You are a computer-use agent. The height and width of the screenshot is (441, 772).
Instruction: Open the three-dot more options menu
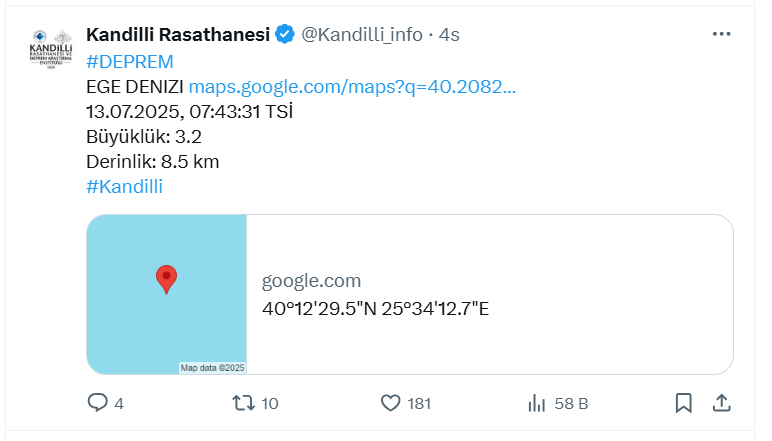(721, 34)
